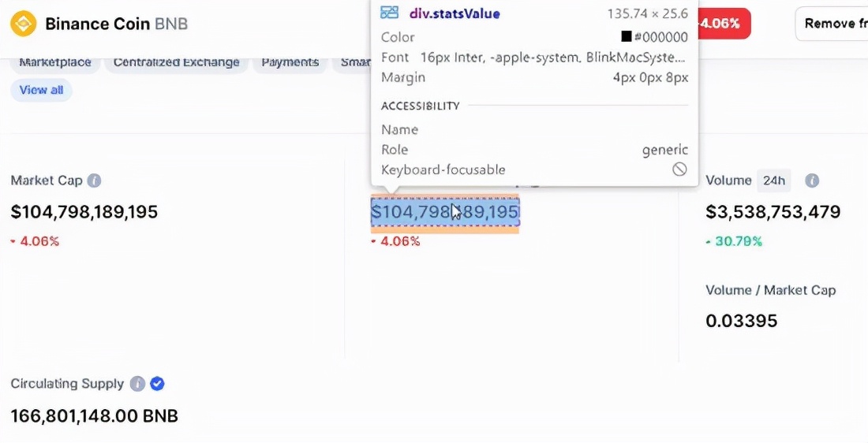Viewport: 868px width, 443px height.
Task: Open the 24h volume period selector
Action: [774, 181]
